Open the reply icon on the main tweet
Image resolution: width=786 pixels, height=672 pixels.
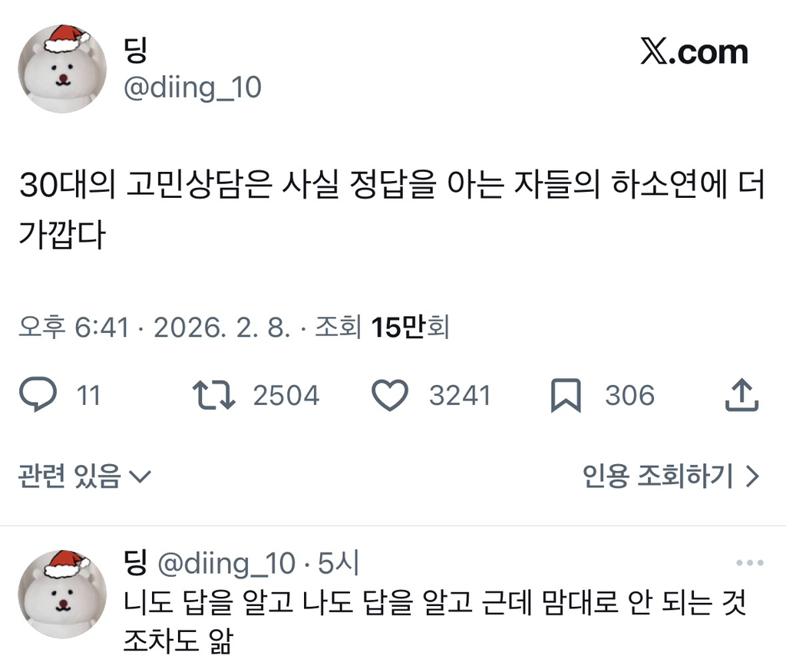click(36, 395)
